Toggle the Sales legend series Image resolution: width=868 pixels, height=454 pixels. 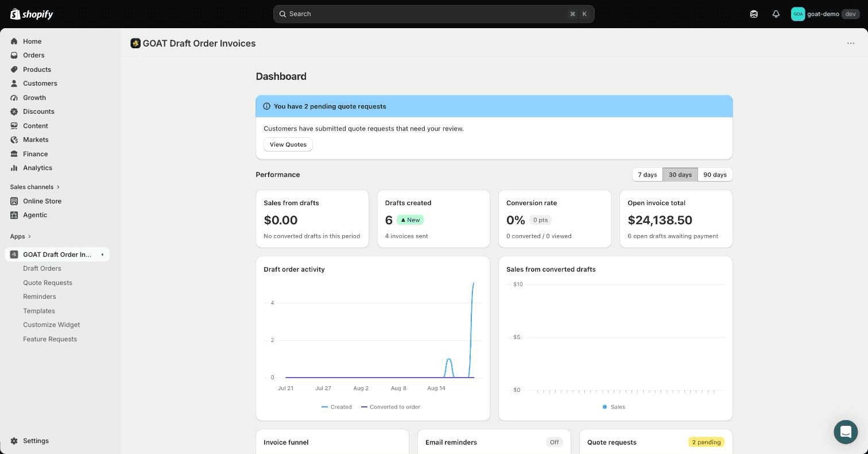click(614, 407)
